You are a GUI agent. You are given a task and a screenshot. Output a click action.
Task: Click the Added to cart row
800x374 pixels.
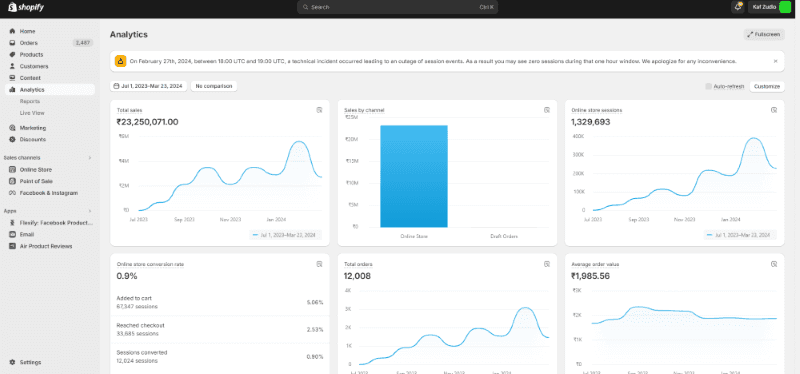pos(220,302)
